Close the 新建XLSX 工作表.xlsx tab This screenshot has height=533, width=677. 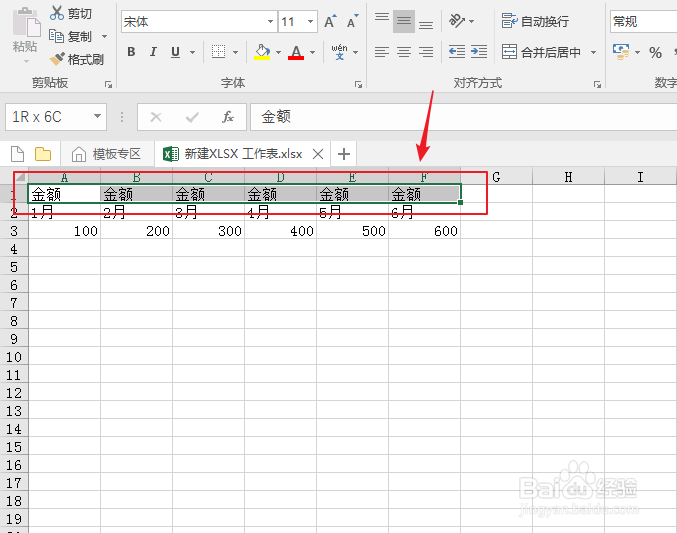(318, 154)
